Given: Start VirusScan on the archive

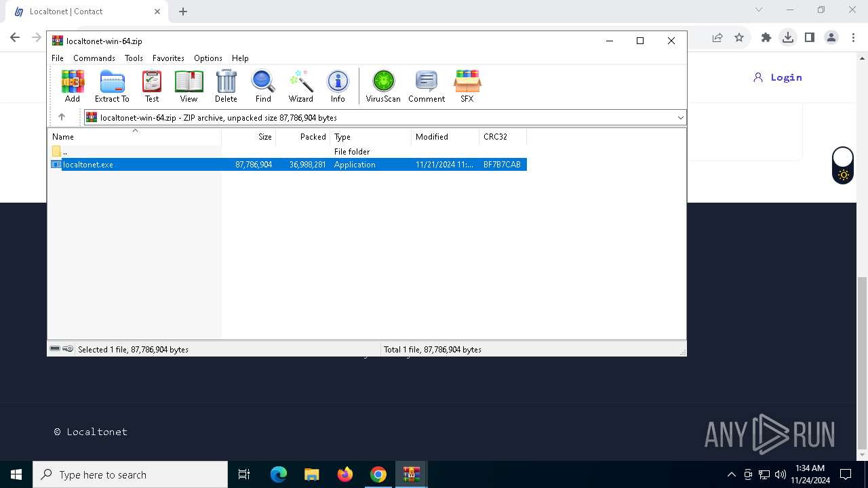Looking at the screenshot, I should [x=383, y=86].
